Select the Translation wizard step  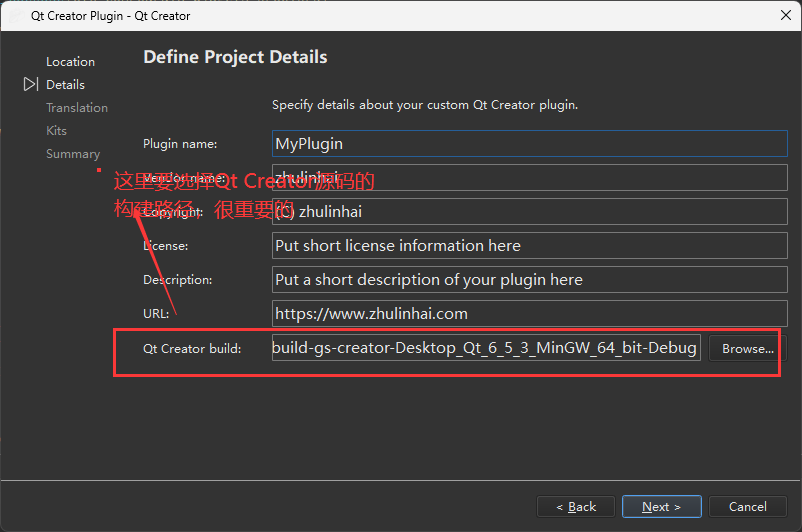tap(77, 108)
